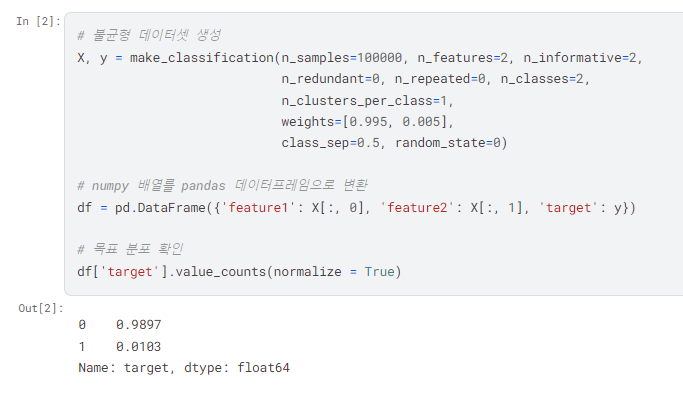Click the class_sep=0.5 parameter
This screenshot has height=417, width=683.
pyautogui.click(x=334, y=143)
